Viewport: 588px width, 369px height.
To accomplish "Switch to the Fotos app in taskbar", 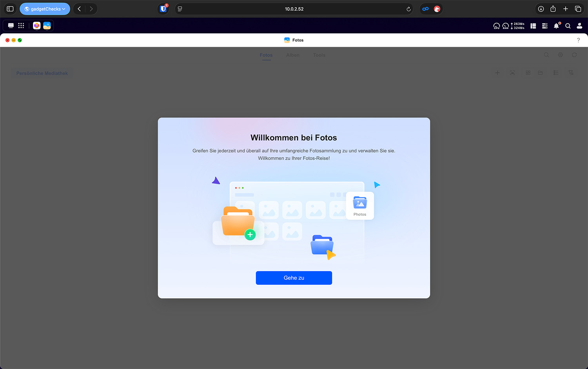I will coord(47,25).
